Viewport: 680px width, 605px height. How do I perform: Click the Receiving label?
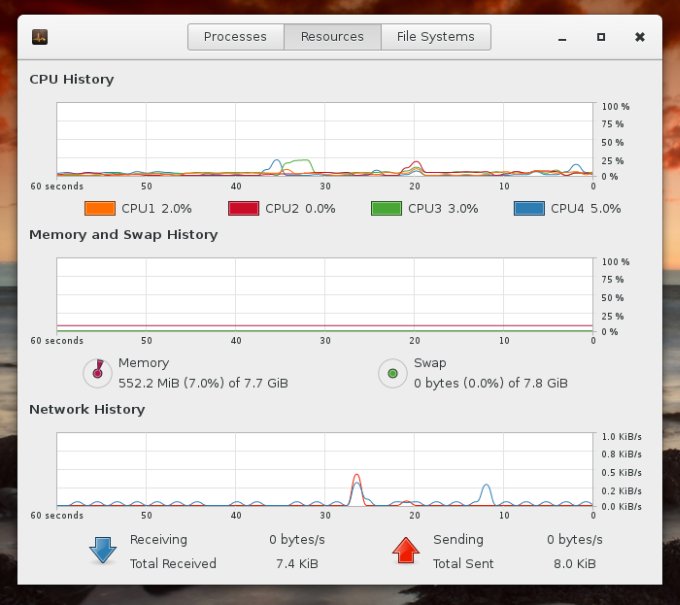pyautogui.click(x=159, y=540)
